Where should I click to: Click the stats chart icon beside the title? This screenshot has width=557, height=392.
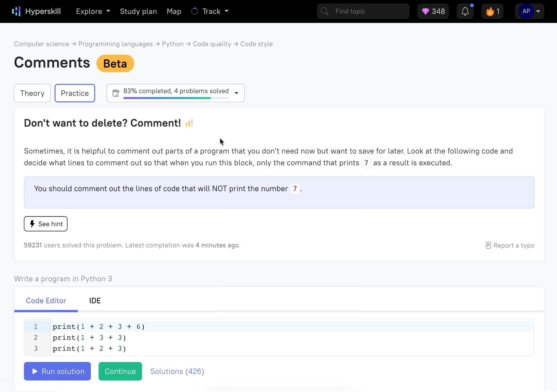(189, 123)
